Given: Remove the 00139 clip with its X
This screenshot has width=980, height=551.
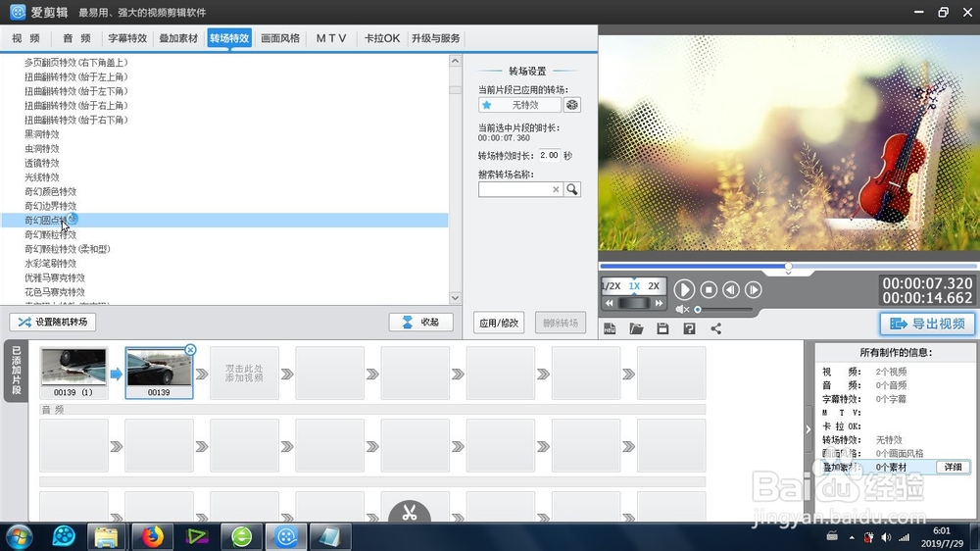Looking at the screenshot, I should coord(191,350).
